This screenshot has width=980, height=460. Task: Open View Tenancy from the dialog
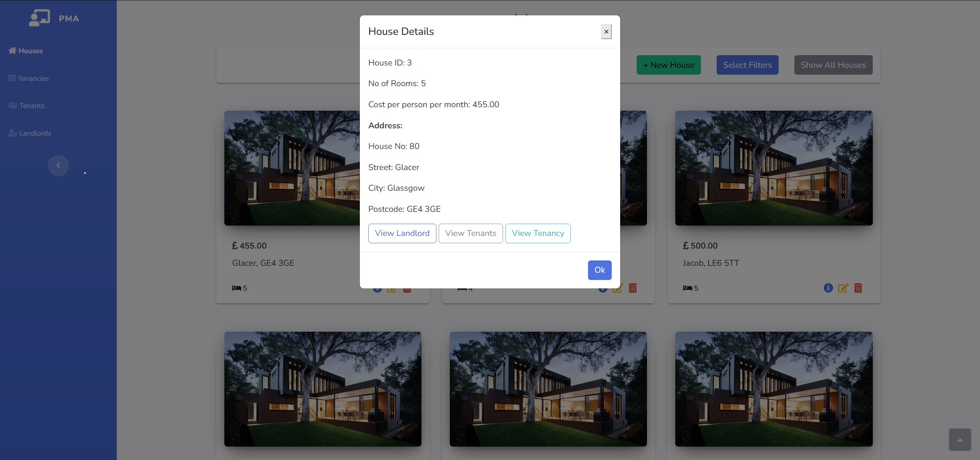(537, 233)
